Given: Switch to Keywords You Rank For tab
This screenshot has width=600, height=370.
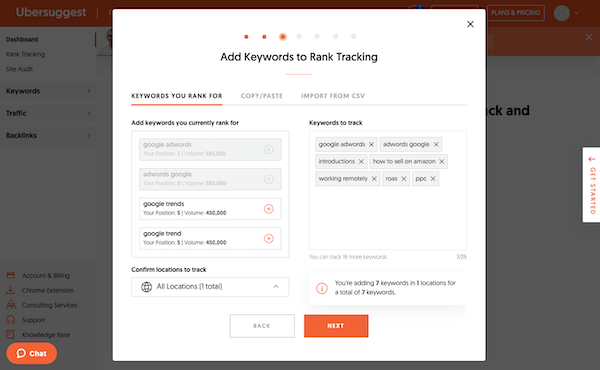Looking at the screenshot, I should [x=177, y=96].
